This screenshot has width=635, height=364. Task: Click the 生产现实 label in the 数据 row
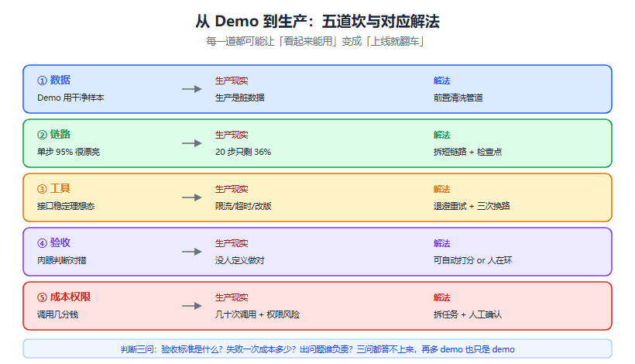click(x=232, y=81)
